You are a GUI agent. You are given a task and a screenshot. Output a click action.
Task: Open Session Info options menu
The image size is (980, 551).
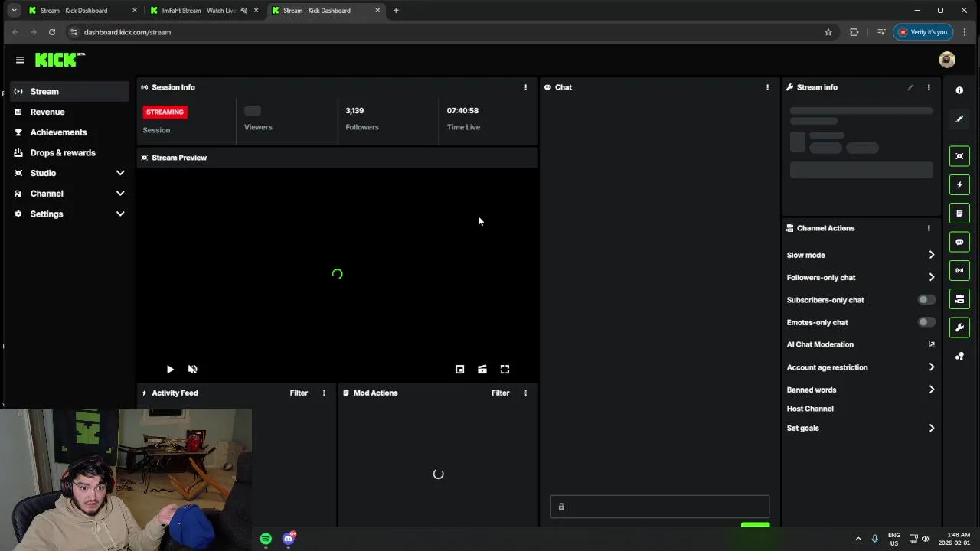tap(525, 87)
